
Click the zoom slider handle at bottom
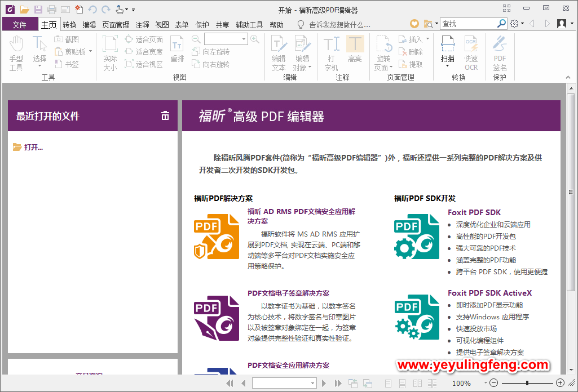[x=527, y=383]
